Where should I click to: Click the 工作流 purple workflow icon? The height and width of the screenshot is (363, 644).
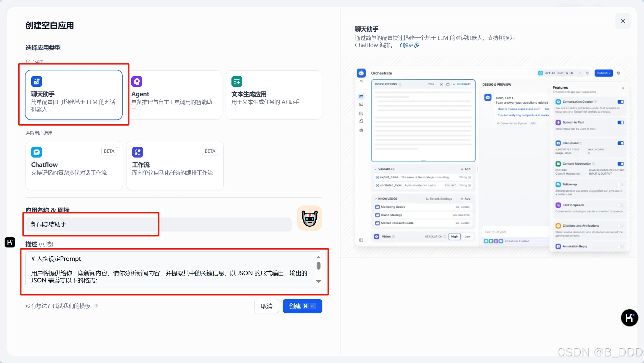tap(137, 152)
